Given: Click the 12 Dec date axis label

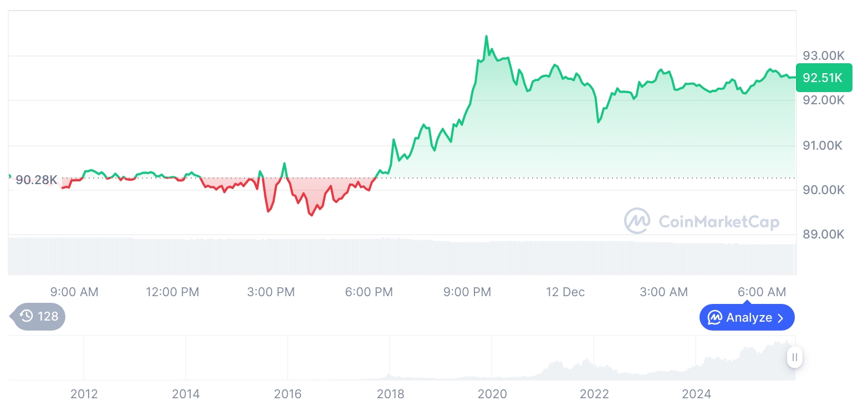Looking at the screenshot, I should click(x=565, y=292).
